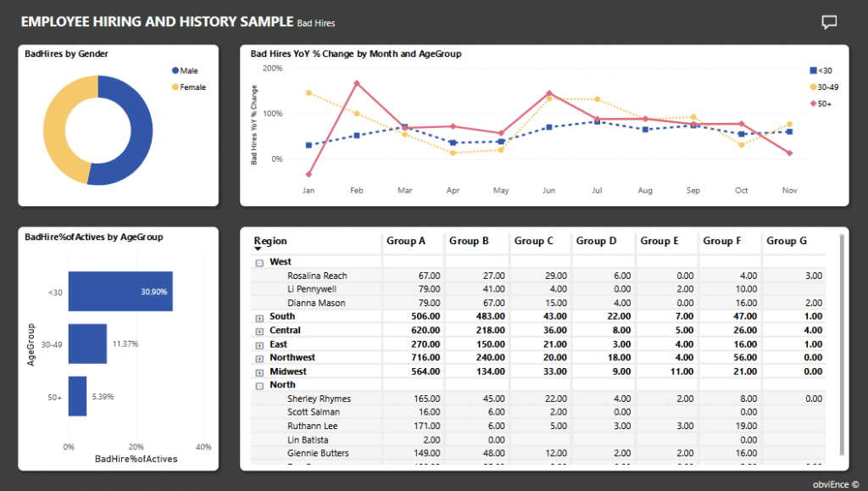Click the 171.00 Ruthann Lee cell
Viewport: 868px width, 491px height.
[427, 426]
